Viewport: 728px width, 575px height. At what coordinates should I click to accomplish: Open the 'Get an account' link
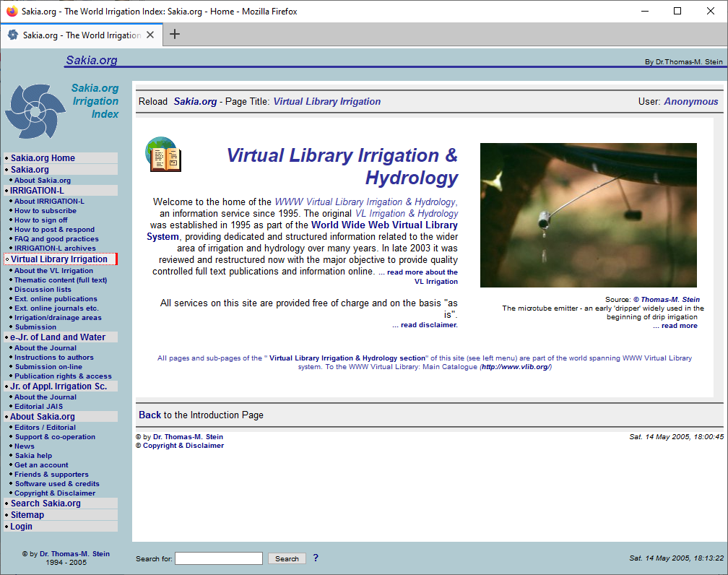[41, 465]
